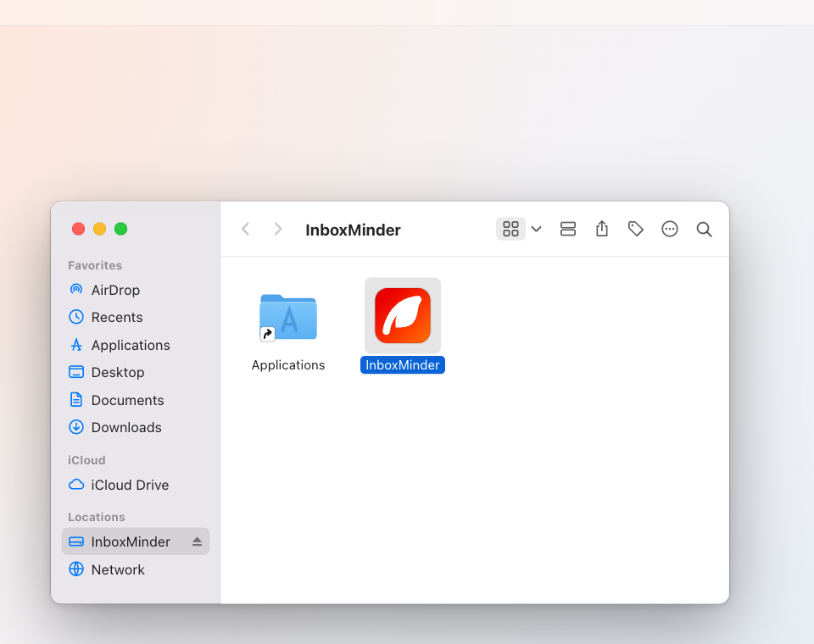Click the InboxMinder window title
This screenshot has height=644, width=814.
(353, 230)
